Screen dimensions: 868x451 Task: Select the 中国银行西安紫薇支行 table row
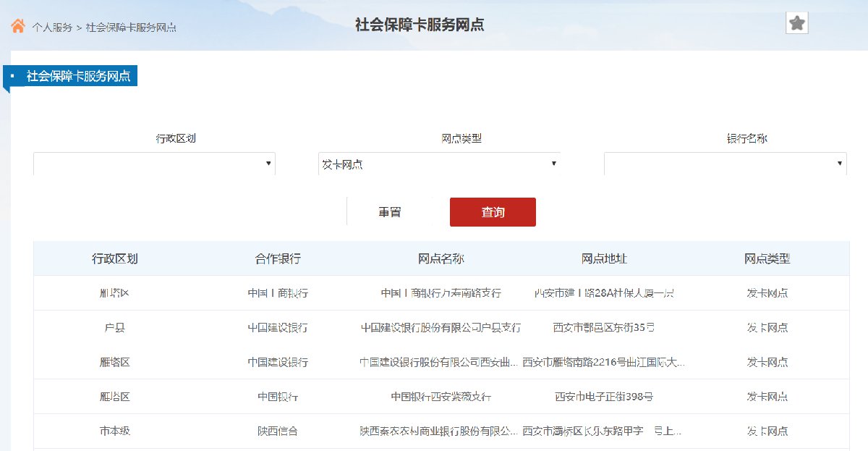(441, 397)
